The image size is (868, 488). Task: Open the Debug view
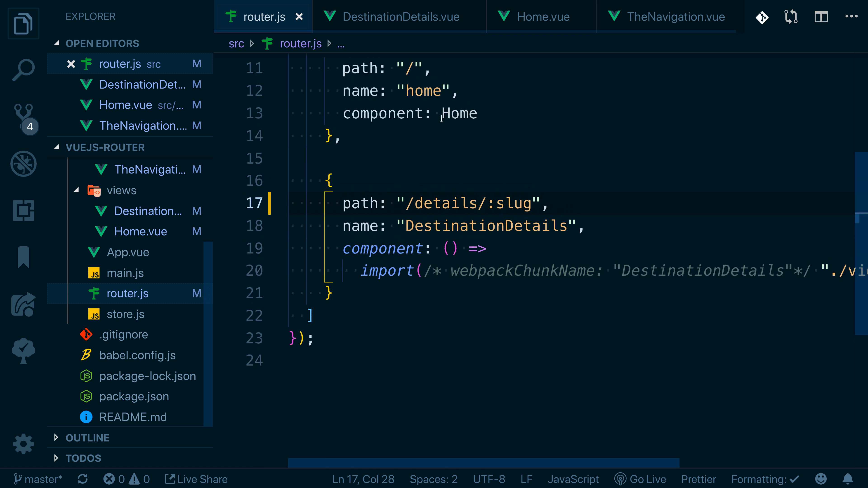click(x=23, y=164)
